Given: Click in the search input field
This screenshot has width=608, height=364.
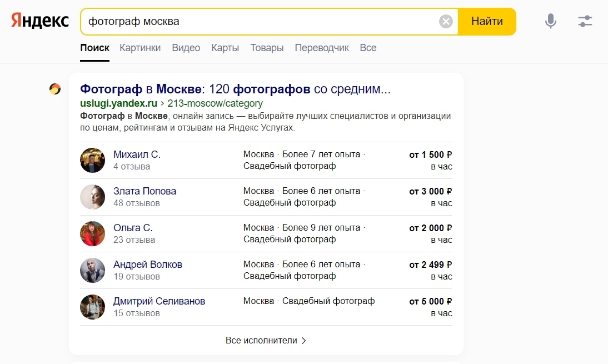Looking at the screenshot, I should (x=261, y=22).
